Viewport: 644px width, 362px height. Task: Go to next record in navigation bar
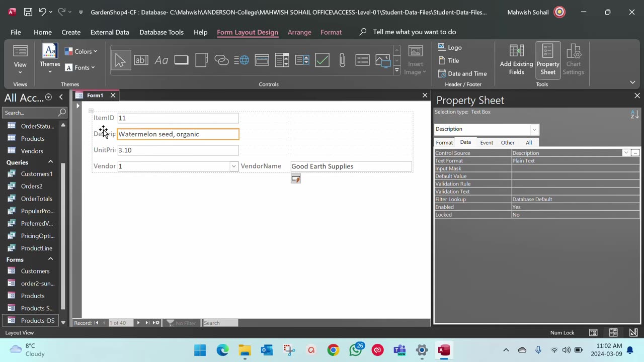pyautogui.click(x=138, y=323)
